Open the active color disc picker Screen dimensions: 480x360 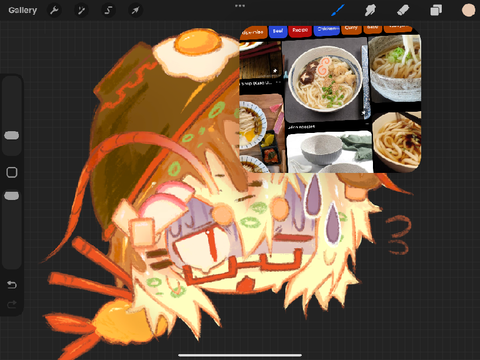[468, 10]
